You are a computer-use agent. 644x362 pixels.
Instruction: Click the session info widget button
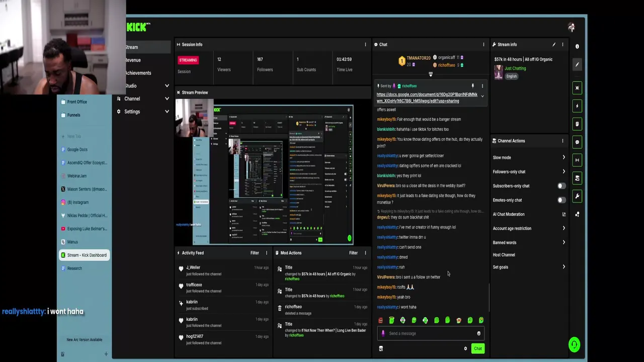point(577,160)
